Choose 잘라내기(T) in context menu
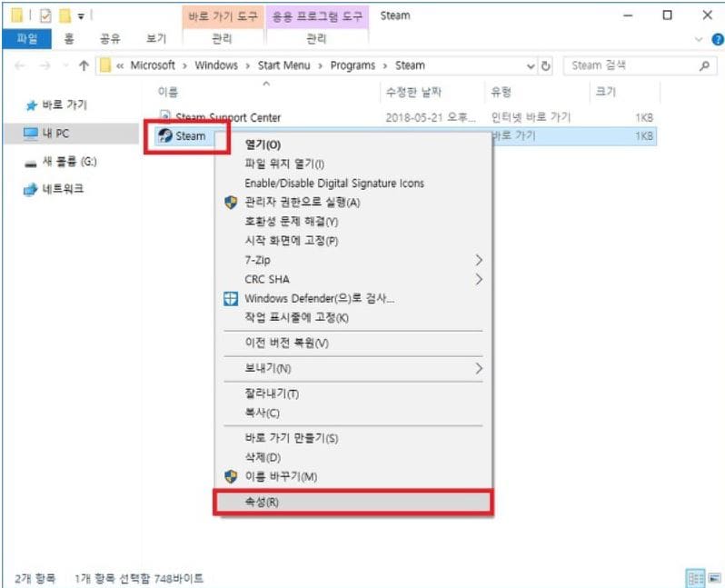The image size is (725, 588). pos(353,394)
